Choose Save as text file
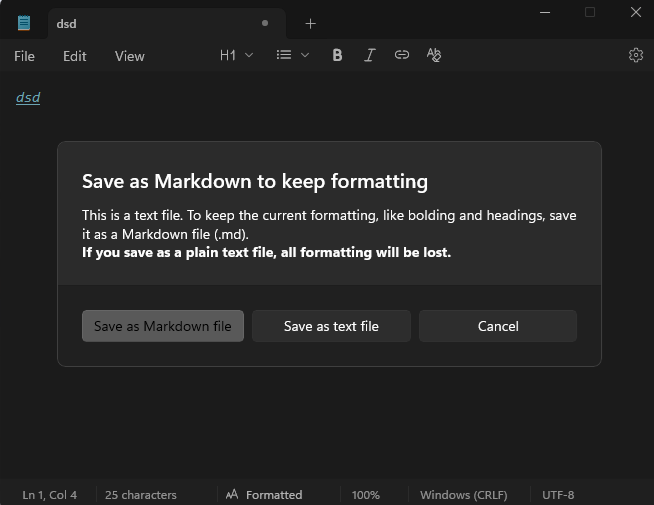 click(x=331, y=326)
